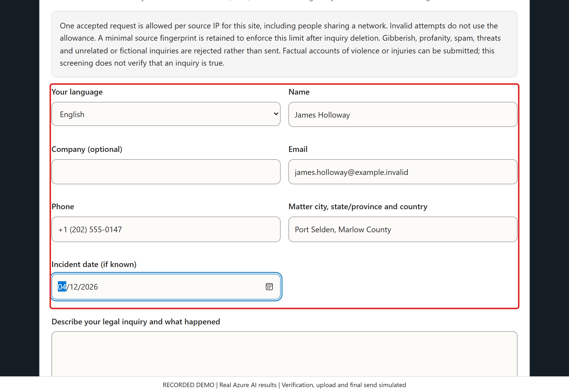The height and width of the screenshot is (392, 569).
Task: Focus the empty Company (optional) field
Action: (x=166, y=172)
